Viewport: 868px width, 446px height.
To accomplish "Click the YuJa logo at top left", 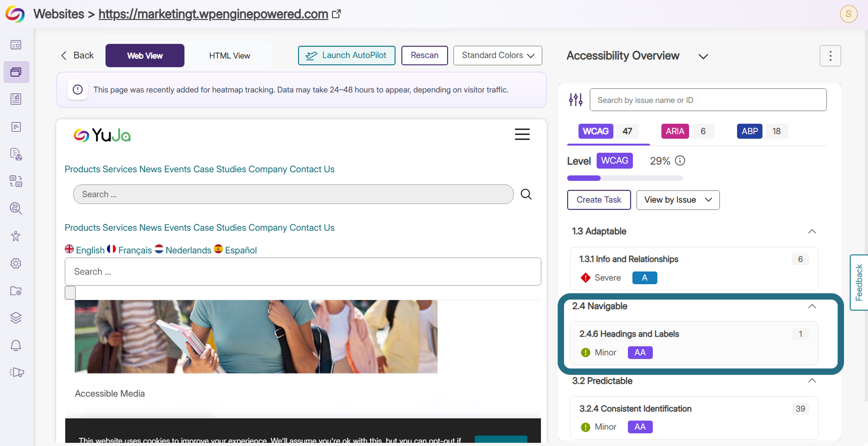I will [14, 14].
